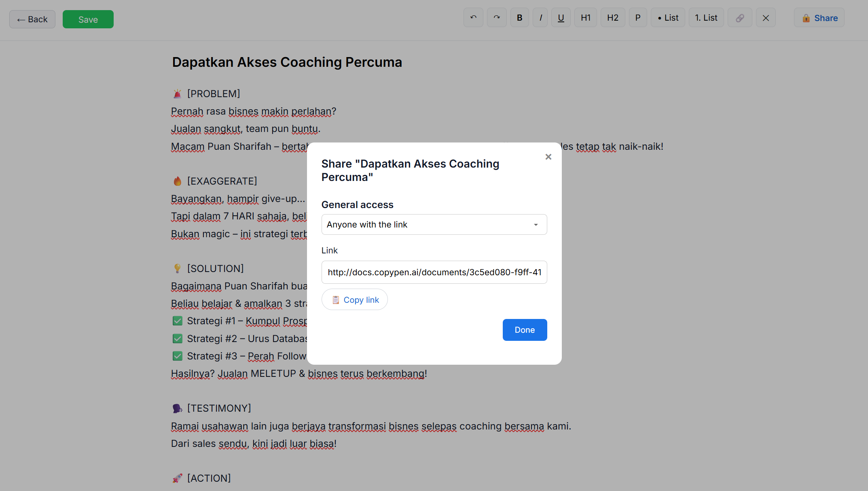Click the redo arrow icon

[497, 18]
